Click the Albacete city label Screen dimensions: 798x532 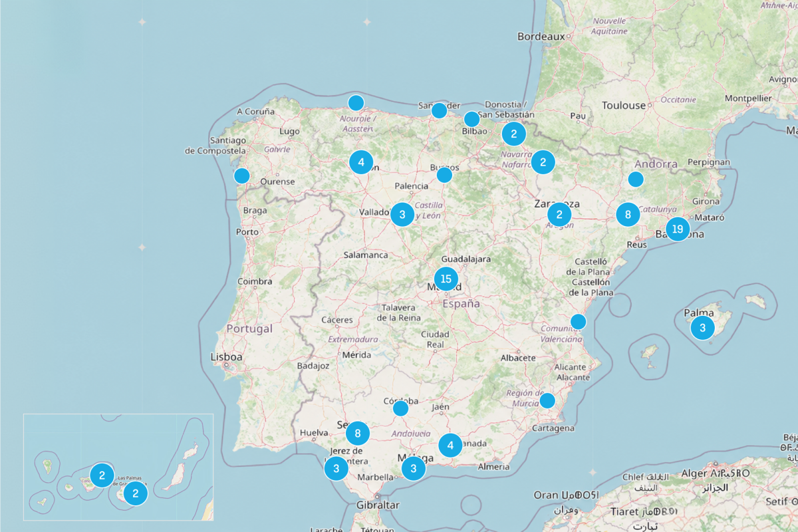(518, 358)
